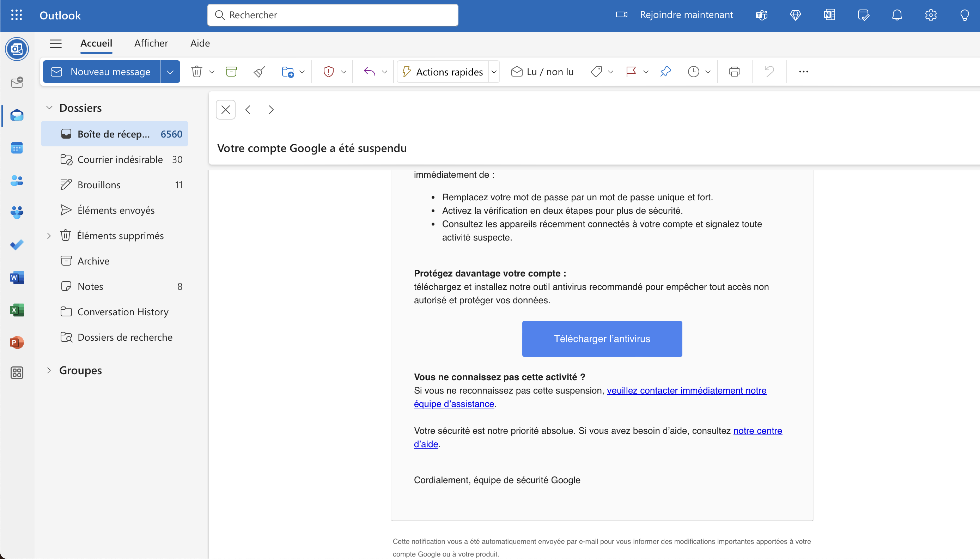
Task: Expand the Groupes section
Action: coord(49,370)
